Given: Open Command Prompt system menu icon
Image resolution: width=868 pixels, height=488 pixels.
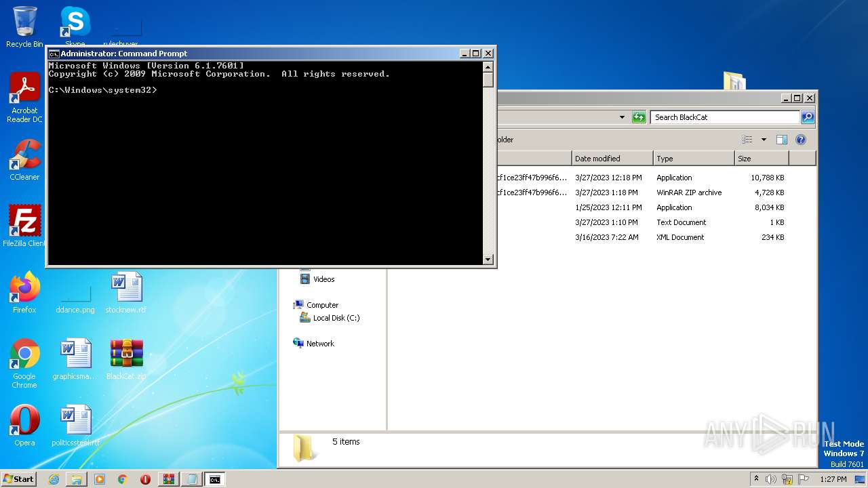Looking at the screenshot, I should click(x=54, y=54).
